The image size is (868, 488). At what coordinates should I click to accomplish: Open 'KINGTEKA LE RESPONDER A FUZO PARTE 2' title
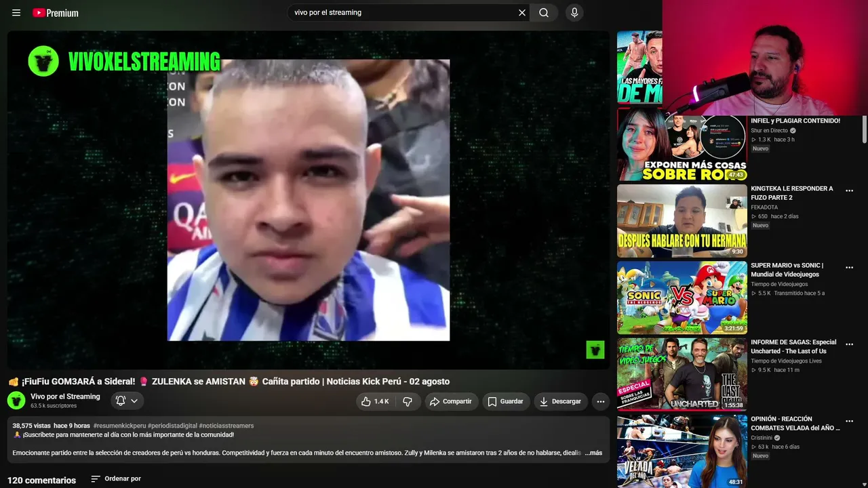click(x=792, y=193)
